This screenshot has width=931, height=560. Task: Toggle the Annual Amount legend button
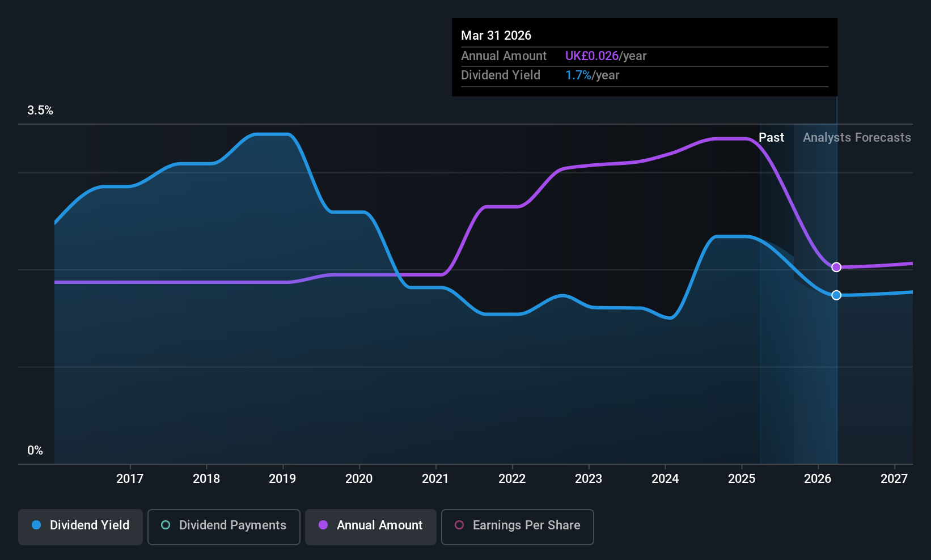371,527
